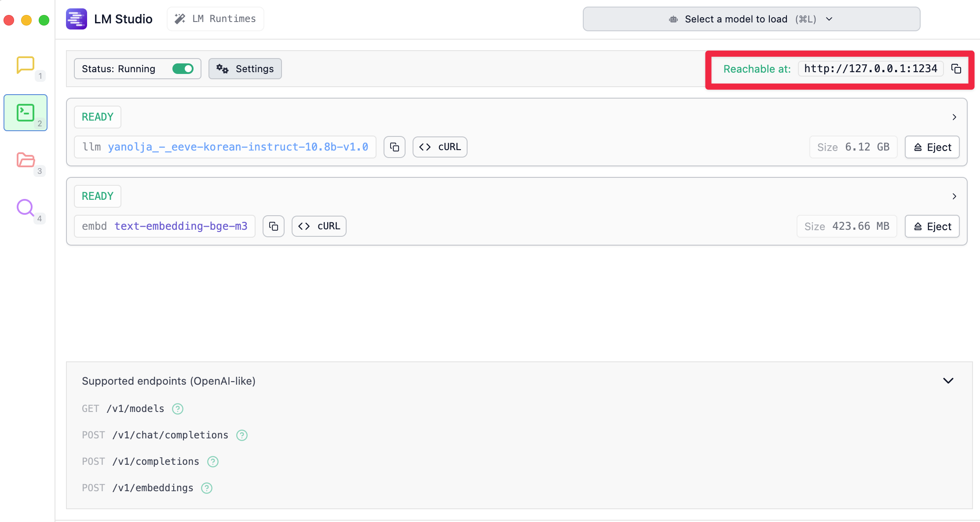Copy the server address http://127.0.0.1:1234
This screenshot has height=522, width=980.
[x=956, y=69]
